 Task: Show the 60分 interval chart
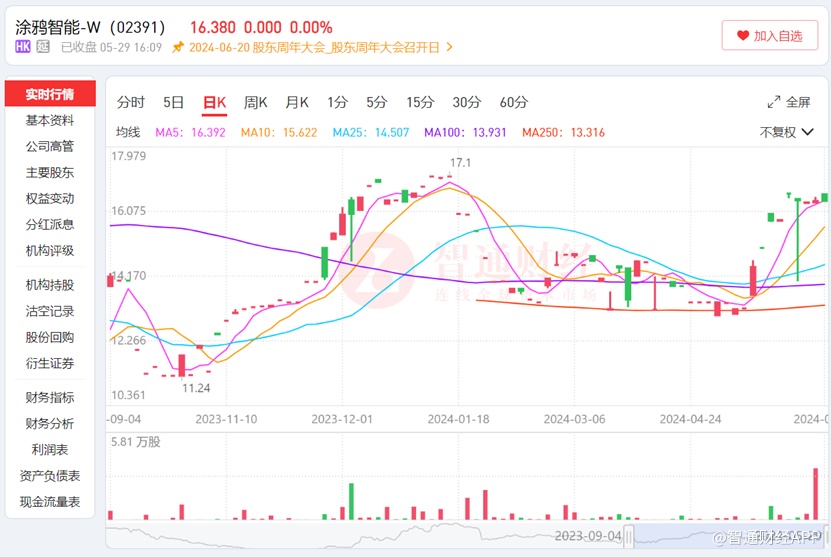(x=514, y=102)
